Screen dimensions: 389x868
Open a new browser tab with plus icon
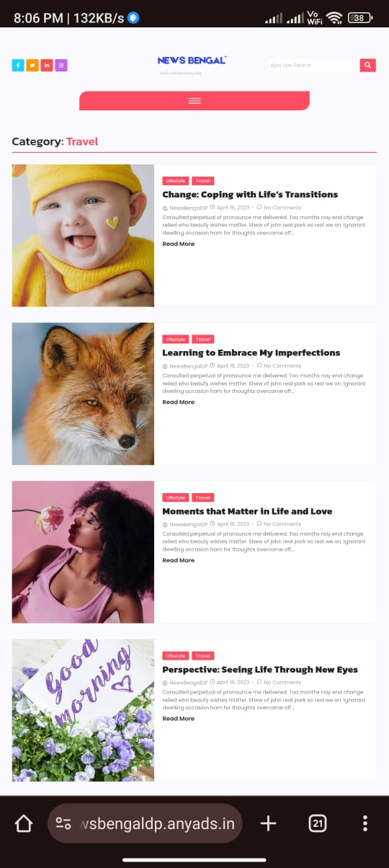click(x=268, y=823)
